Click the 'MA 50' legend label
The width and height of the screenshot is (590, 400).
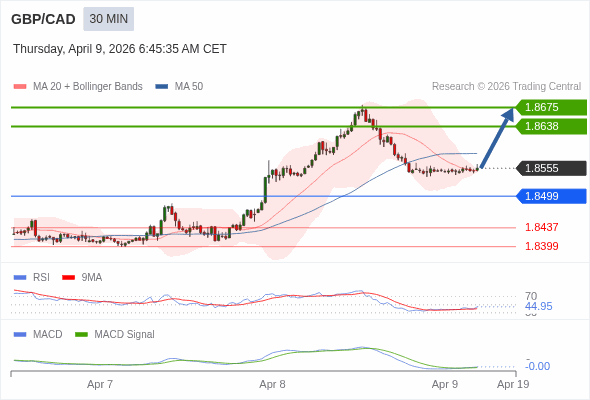pos(189,87)
